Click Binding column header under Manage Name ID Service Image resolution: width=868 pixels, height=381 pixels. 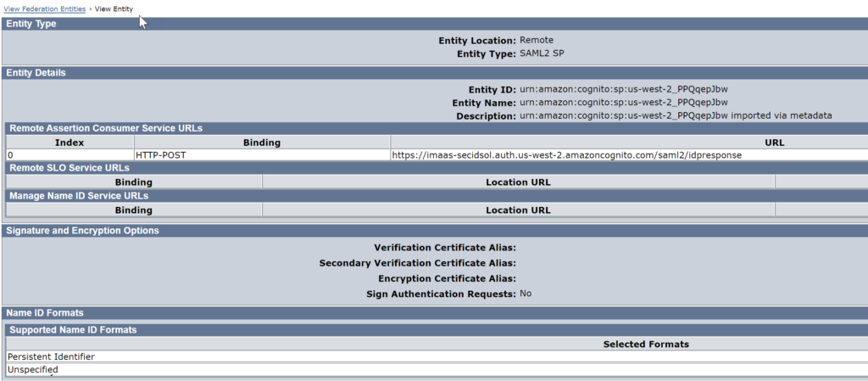coord(133,210)
